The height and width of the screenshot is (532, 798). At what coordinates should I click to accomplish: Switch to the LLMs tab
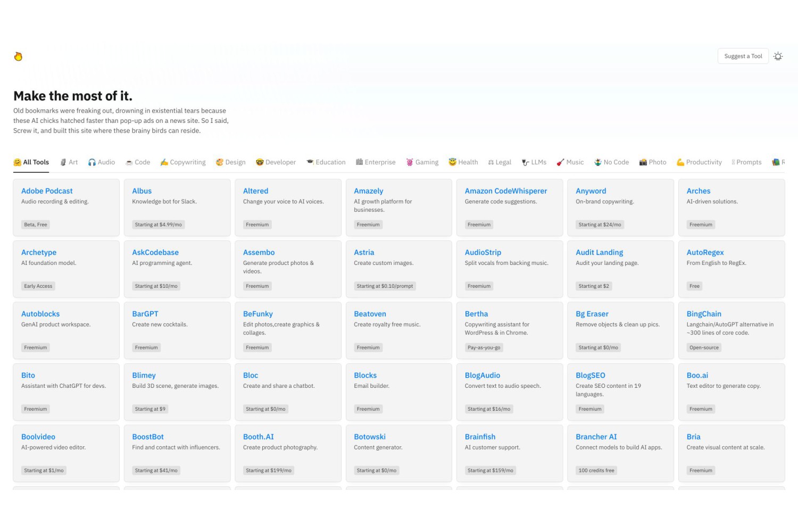point(534,162)
